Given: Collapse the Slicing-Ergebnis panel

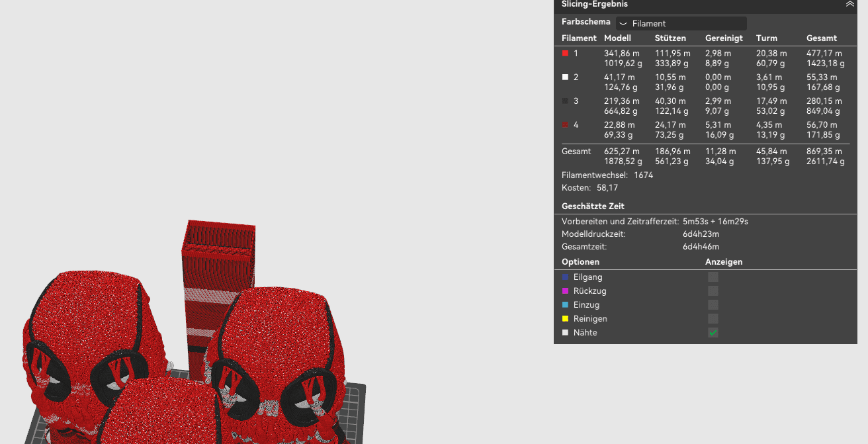Looking at the screenshot, I should click(849, 4).
